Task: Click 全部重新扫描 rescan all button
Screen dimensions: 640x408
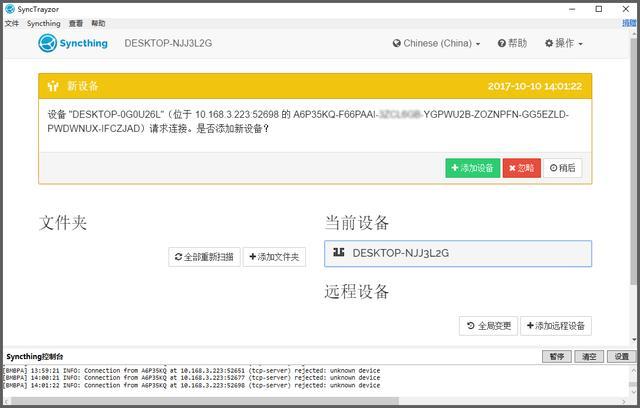Action: tap(204, 257)
